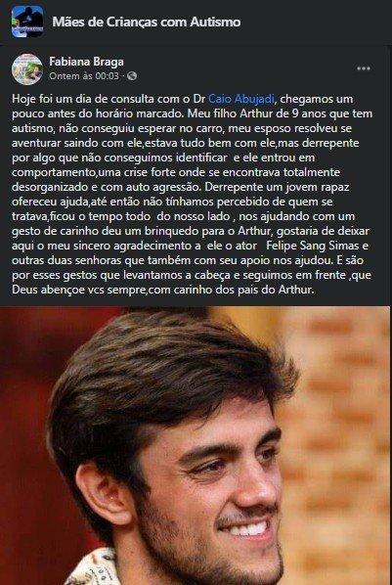Open the Mães de Crianças com Autismo group title
The width and height of the screenshot is (392, 585).
pos(147,22)
